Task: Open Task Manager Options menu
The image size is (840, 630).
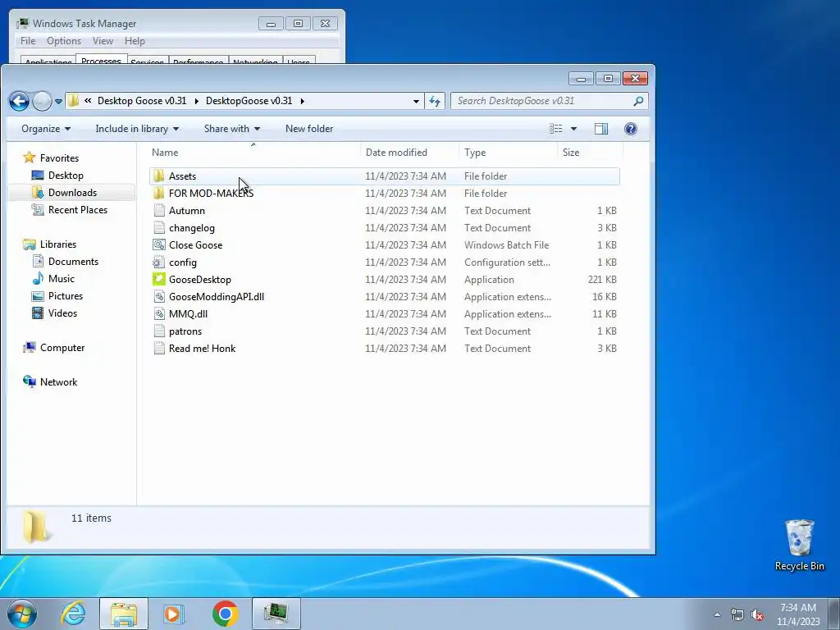Action: click(64, 41)
